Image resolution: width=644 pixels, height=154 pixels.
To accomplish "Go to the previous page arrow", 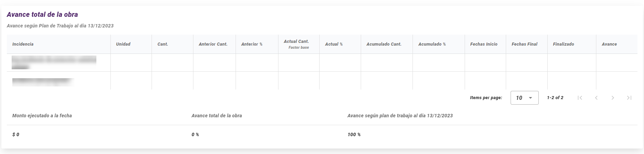I will [596, 98].
